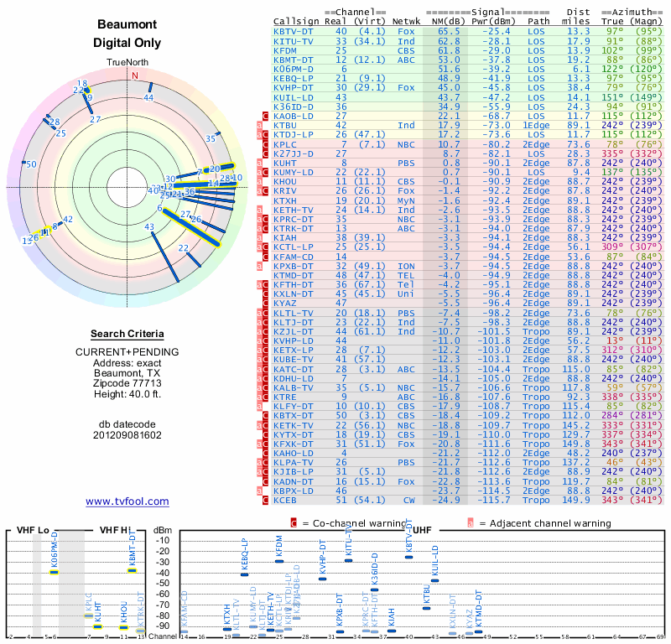Click the channel 50 marker on the radar plot

(x=24, y=163)
